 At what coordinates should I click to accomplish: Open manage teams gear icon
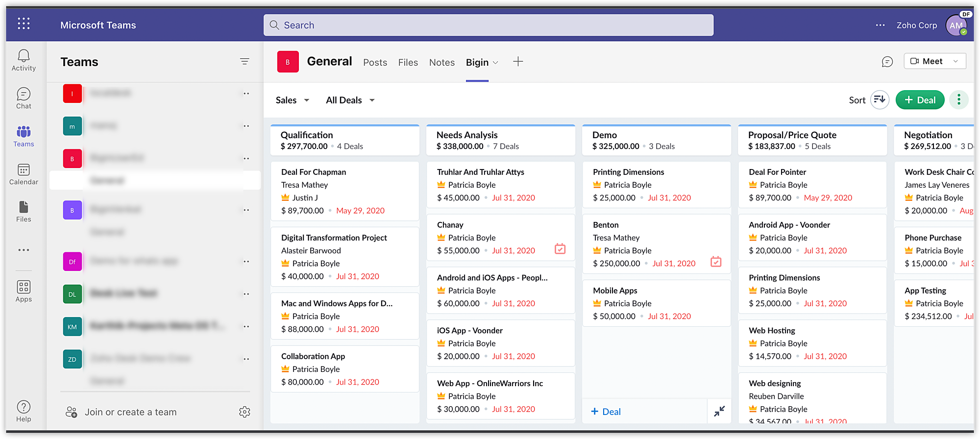pos(245,412)
